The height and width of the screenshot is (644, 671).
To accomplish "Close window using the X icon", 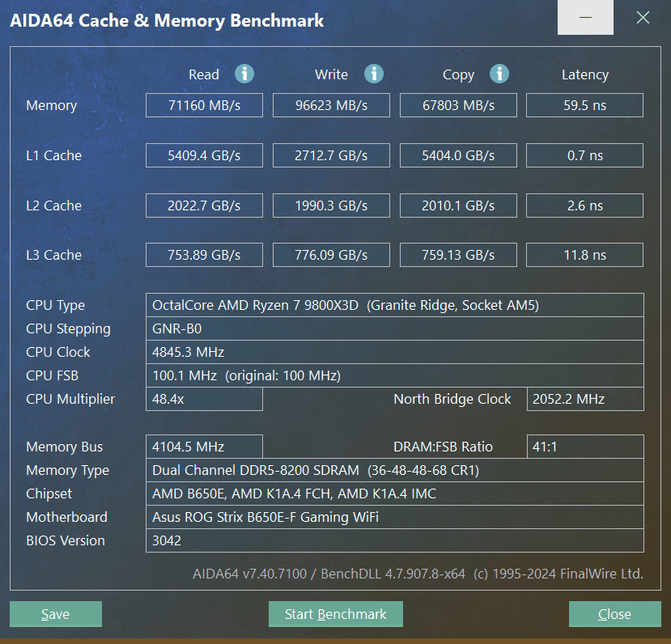I will [x=643, y=18].
